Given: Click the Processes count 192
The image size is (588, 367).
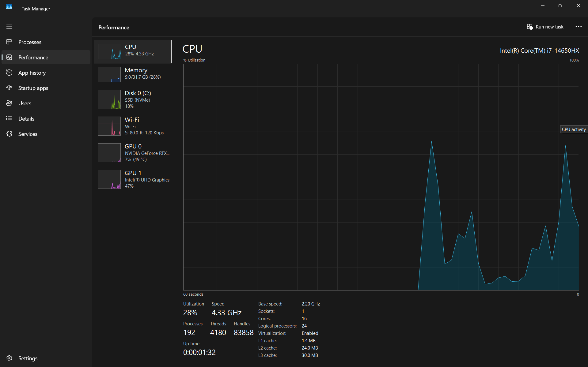Looking at the screenshot, I should (189, 332).
